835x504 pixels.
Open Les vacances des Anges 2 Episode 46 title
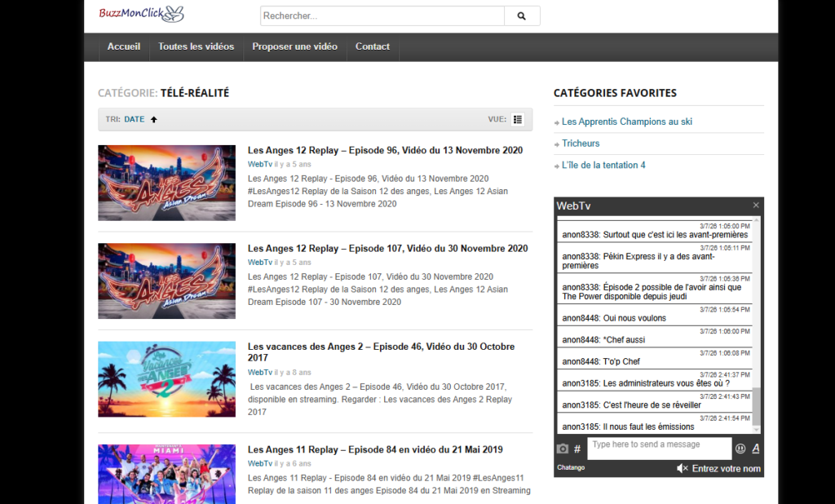[382, 351]
